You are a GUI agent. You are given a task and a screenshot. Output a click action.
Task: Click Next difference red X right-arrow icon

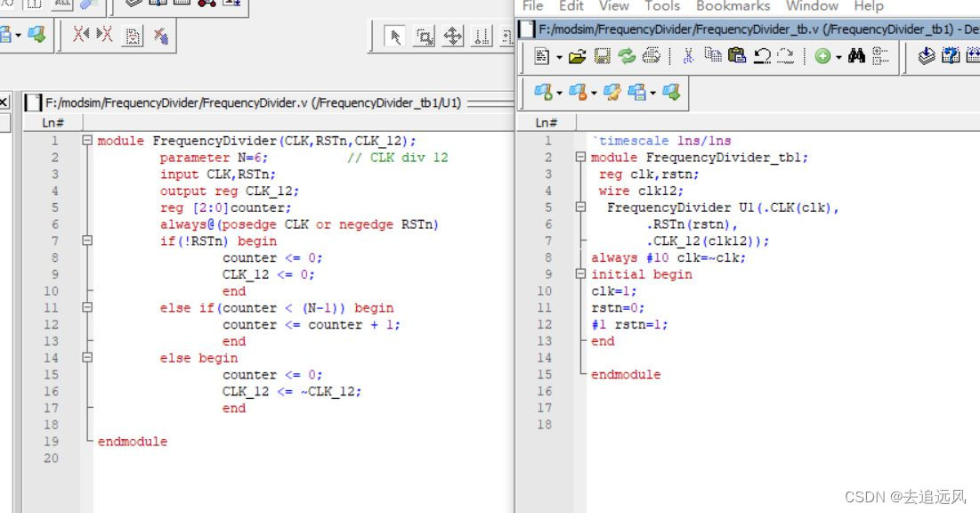coord(104,34)
